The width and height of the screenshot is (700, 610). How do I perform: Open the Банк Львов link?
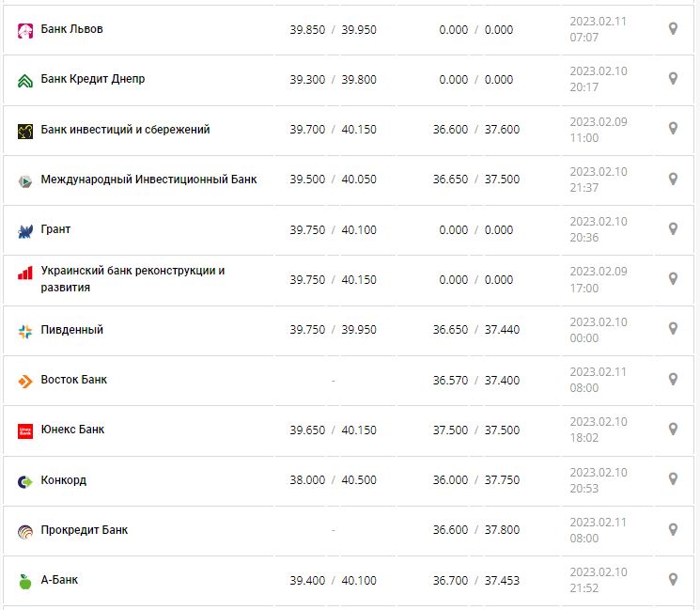(x=72, y=29)
